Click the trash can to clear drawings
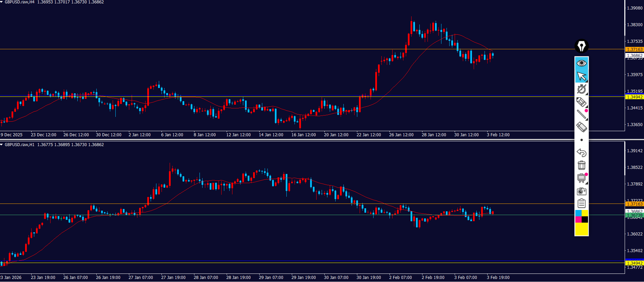The height and width of the screenshot is (282, 644). pos(581,165)
